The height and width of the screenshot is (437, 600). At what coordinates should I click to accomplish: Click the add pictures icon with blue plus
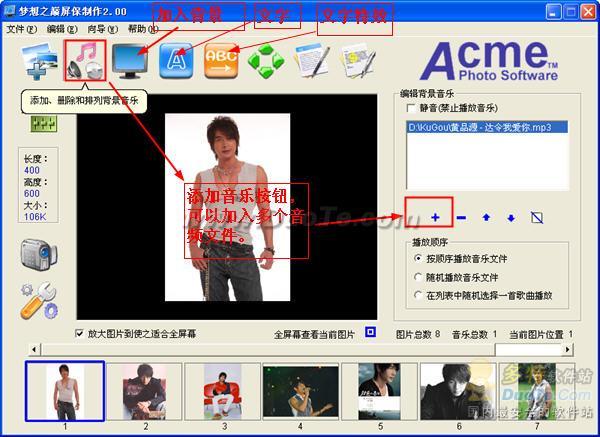tap(40, 61)
